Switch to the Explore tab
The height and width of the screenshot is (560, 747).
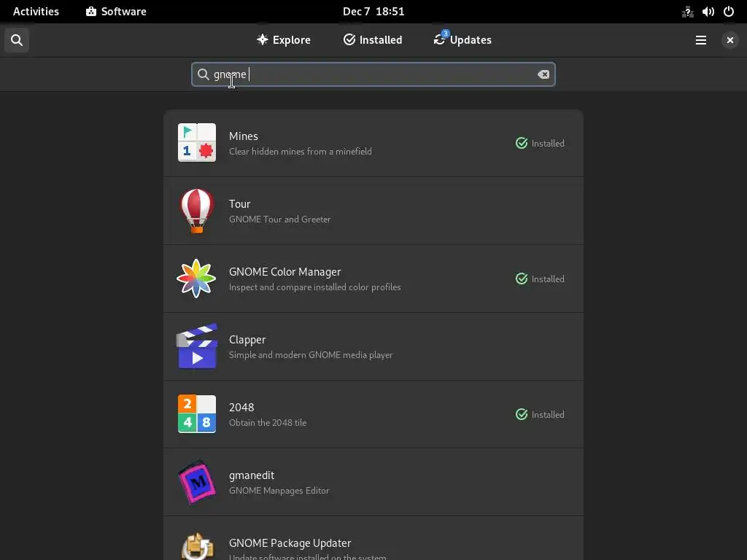tap(284, 40)
